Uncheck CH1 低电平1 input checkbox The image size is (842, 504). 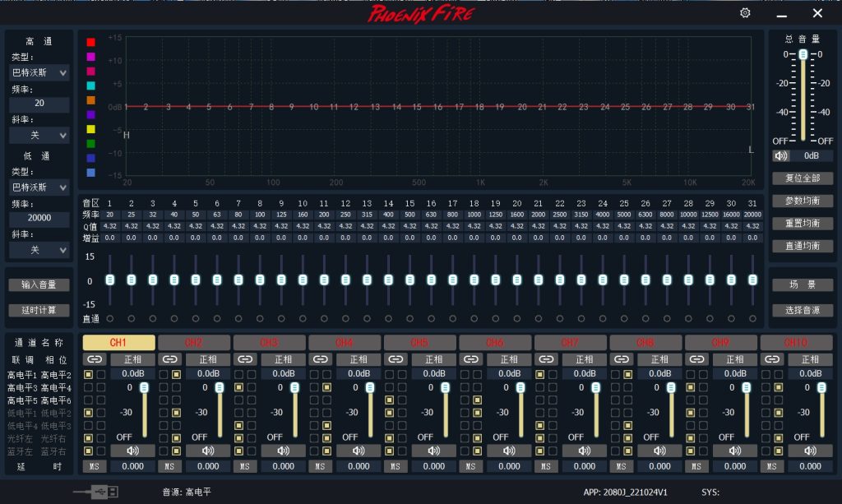[x=88, y=413]
